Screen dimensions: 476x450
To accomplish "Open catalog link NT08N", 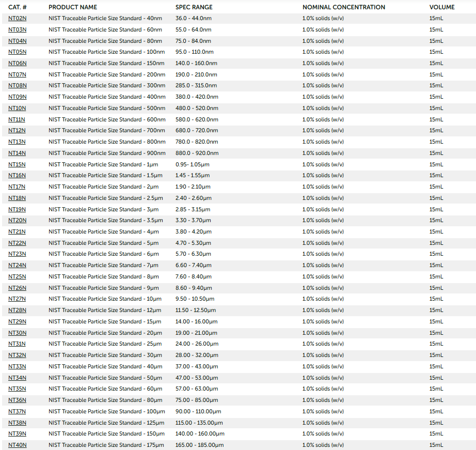I will click(18, 85).
